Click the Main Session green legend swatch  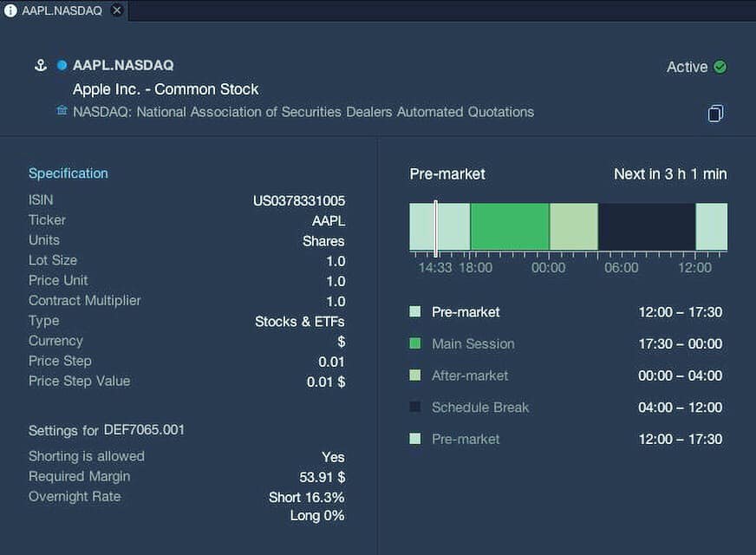pyautogui.click(x=414, y=343)
